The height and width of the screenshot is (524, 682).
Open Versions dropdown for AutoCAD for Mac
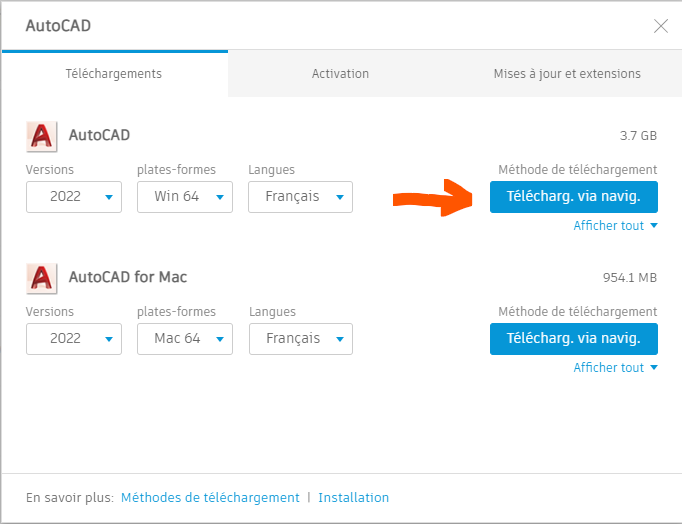[74, 339]
